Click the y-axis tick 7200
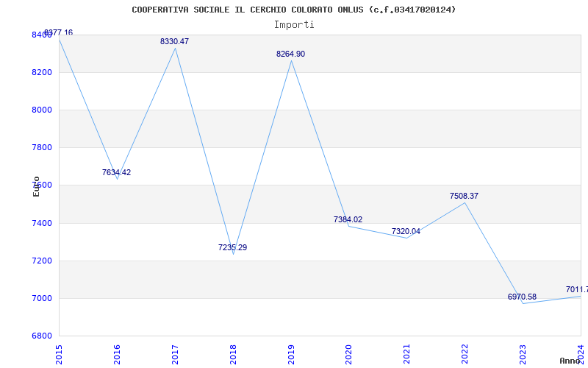The width and height of the screenshot is (588, 368). (42, 261)
